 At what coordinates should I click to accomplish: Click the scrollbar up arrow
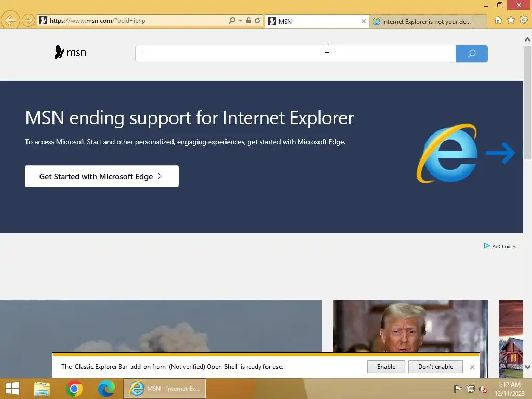pos(527,39)
